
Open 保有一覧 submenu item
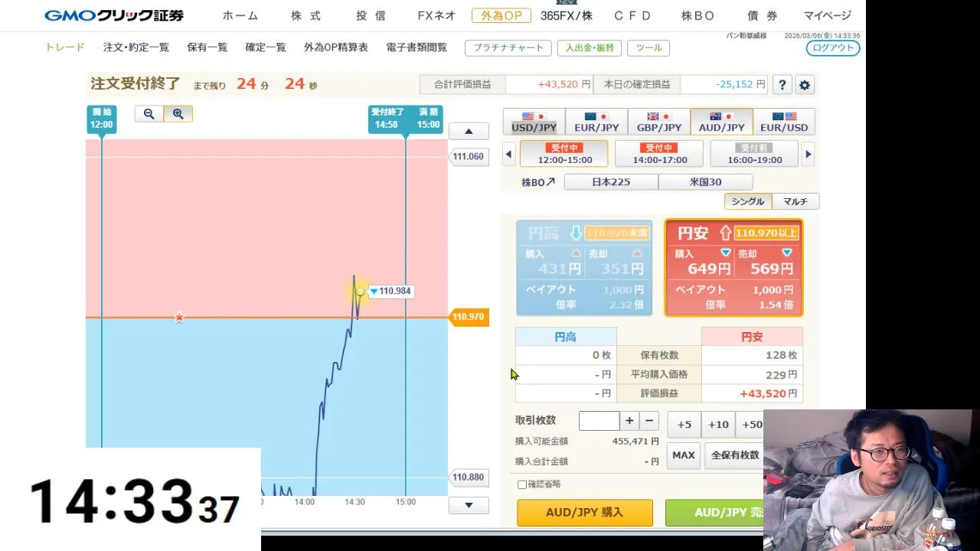[207, 47]
